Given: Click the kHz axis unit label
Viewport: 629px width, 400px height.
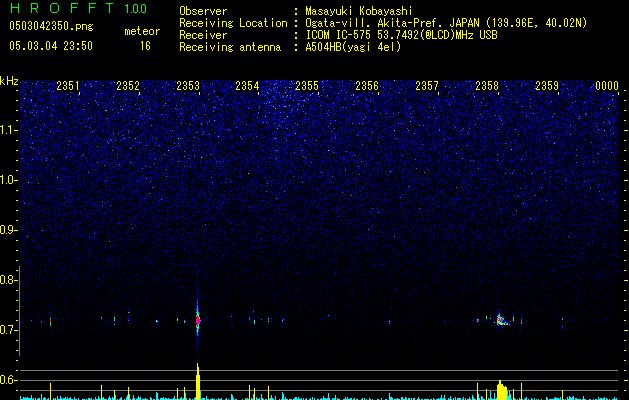Looking at the screenshot, I should 9,81.
